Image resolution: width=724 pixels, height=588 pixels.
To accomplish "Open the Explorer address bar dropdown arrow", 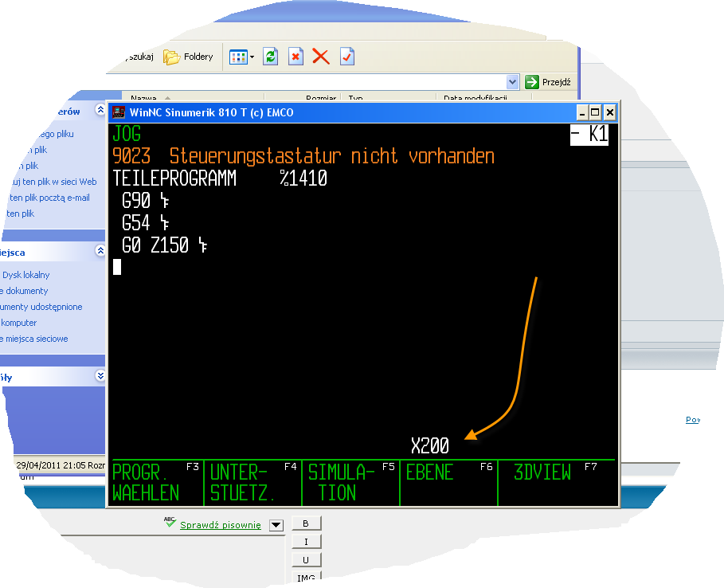I will pyautogui.click(x=512, y=82).
